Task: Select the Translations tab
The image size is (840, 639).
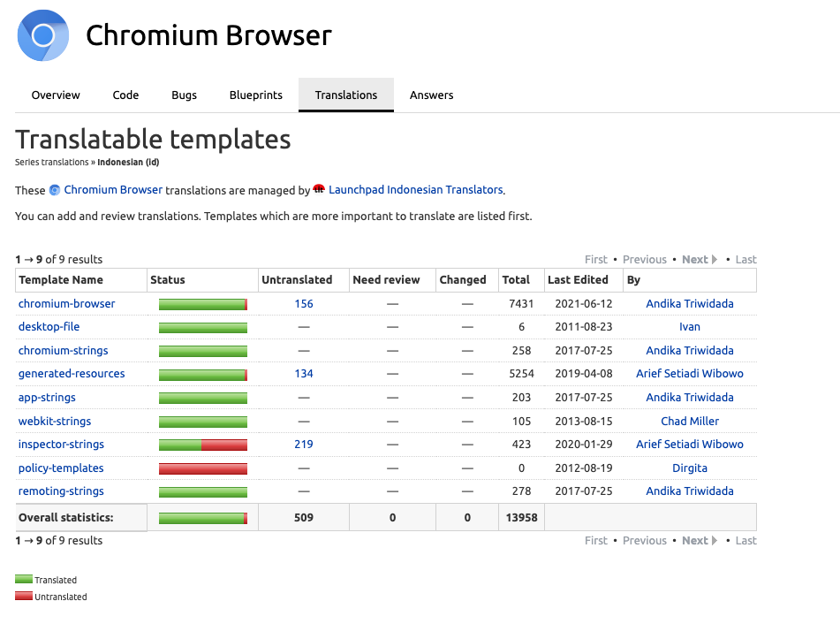Action: 346,95
